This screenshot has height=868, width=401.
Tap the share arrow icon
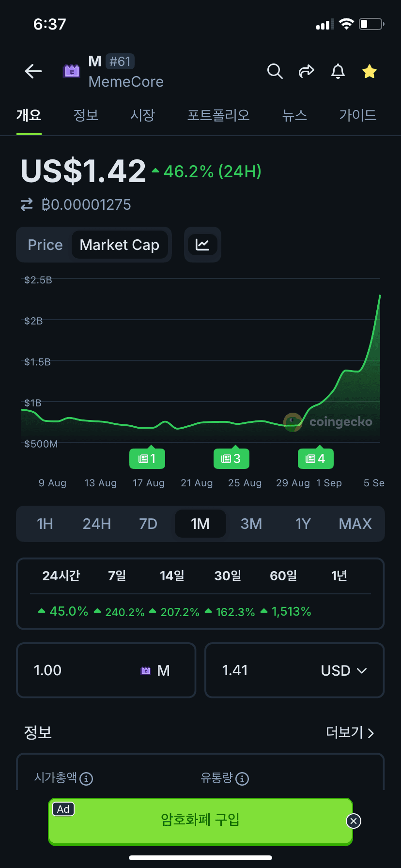coord(306,72)
